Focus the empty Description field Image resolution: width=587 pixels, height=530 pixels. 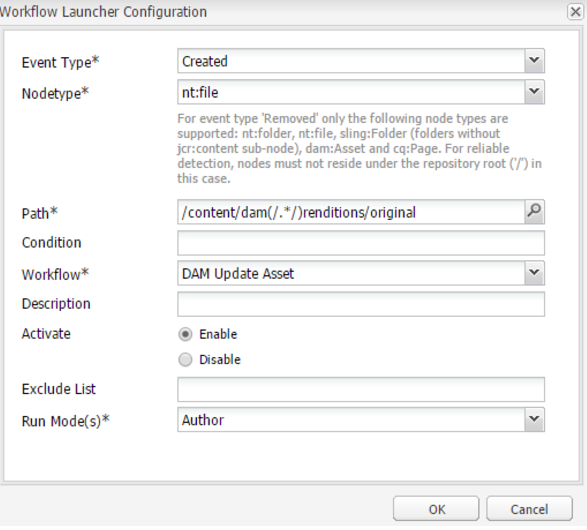(x=361, y=304)
